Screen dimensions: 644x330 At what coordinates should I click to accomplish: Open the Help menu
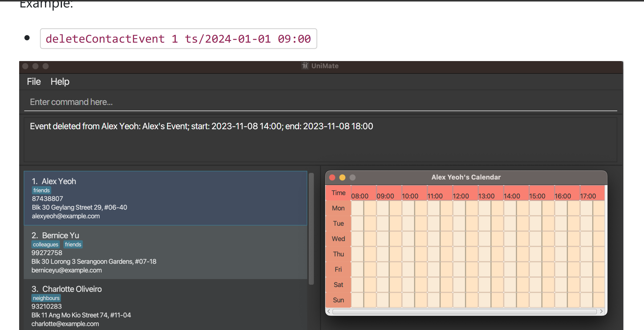[60, 82]
